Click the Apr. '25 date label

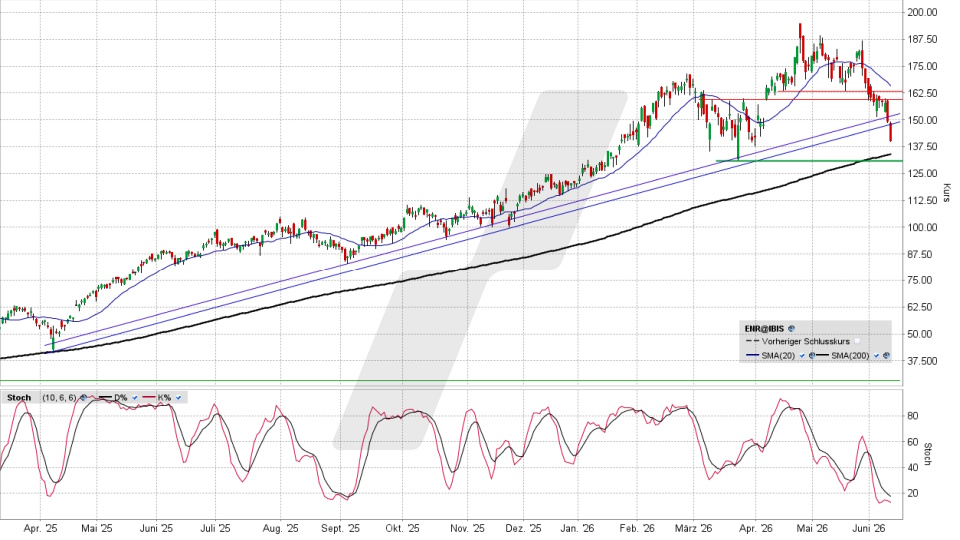click(x=41, y=528)
